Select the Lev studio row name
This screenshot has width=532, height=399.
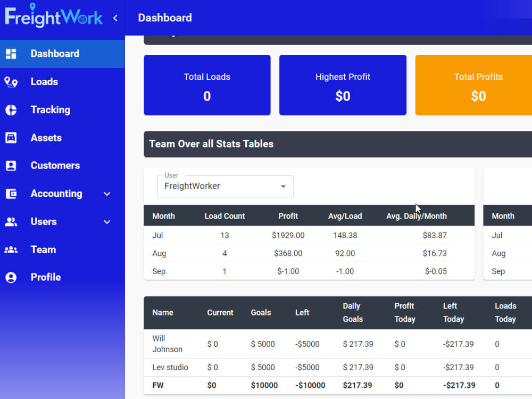click(x=170, y=368)
